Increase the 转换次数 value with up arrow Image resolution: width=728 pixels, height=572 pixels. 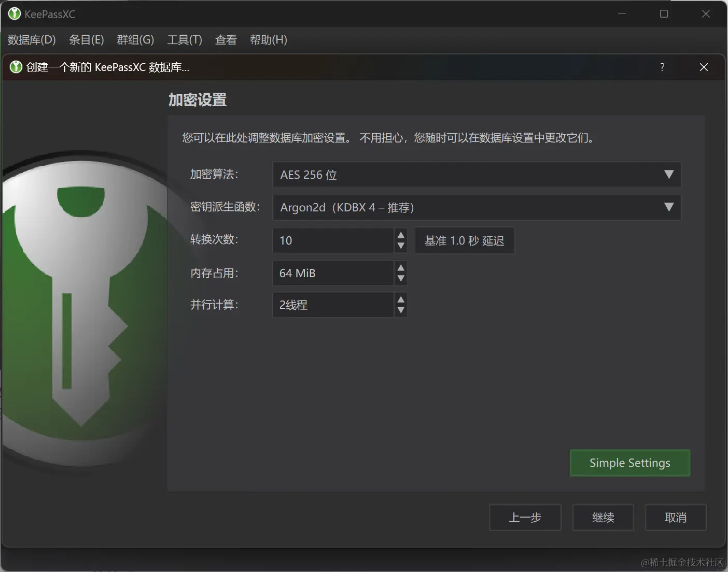(401, 235)
